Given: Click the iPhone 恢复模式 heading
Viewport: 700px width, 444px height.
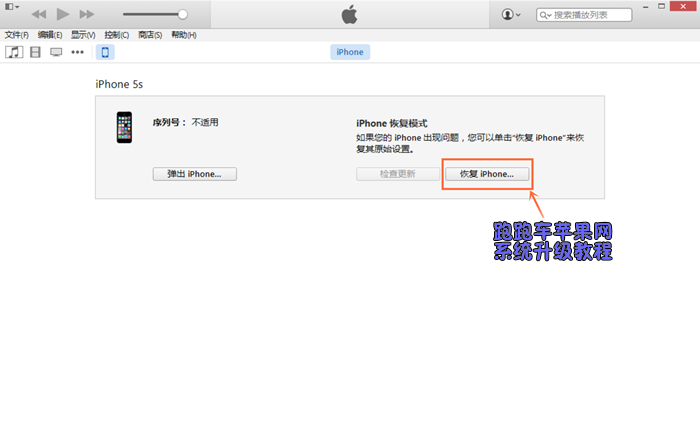Looking at the screenshot, I should tap(392, 124).
